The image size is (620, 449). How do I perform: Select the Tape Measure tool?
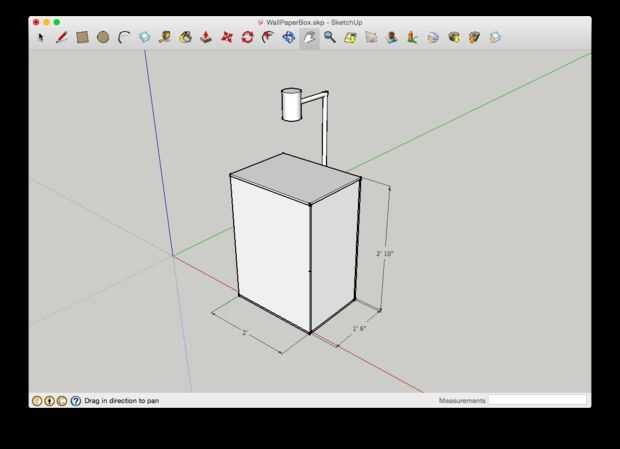coord(165,38)
